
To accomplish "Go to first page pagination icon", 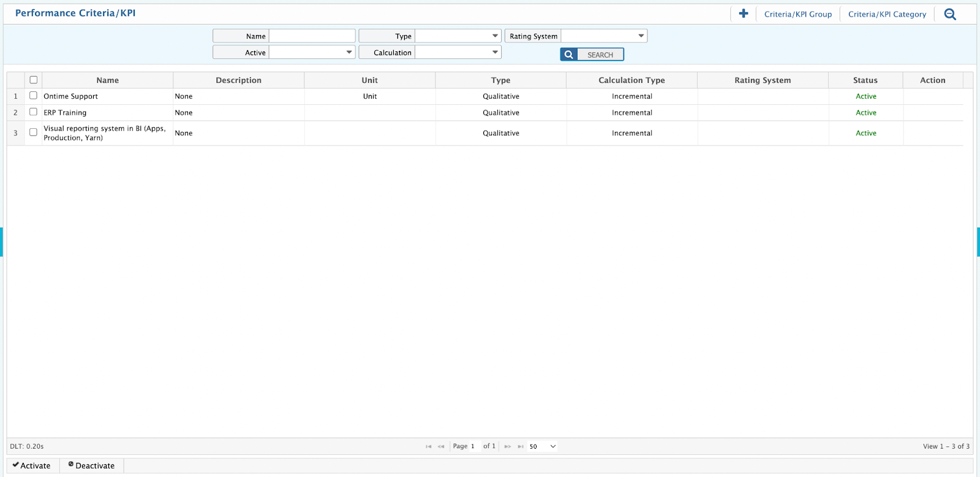I will [x=428, y=446].
